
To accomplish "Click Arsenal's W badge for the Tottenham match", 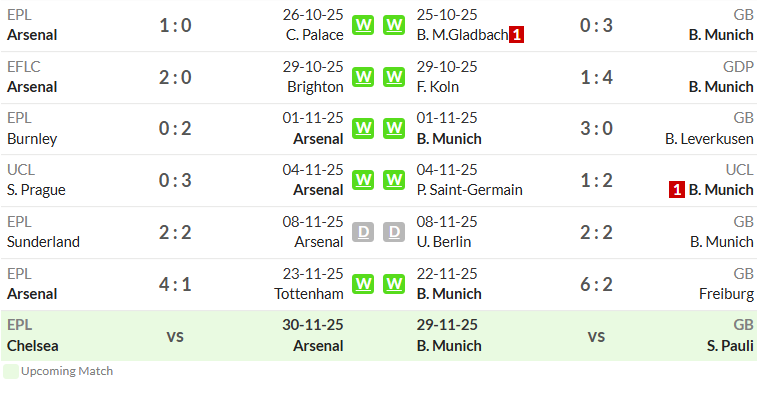I will [363, 284].
